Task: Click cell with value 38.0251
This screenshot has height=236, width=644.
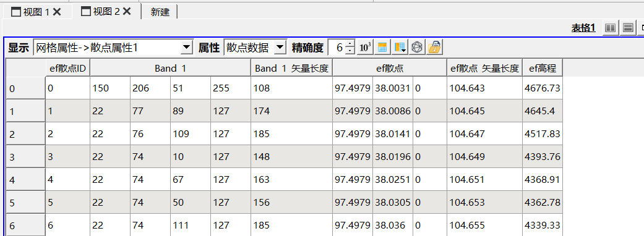Action: point(393,180)
